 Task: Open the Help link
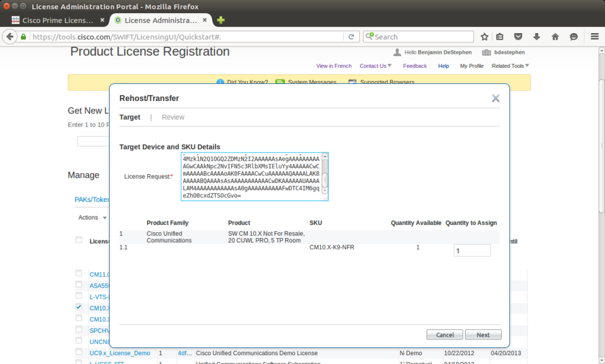pyautogui.click(x=443, y=66)
